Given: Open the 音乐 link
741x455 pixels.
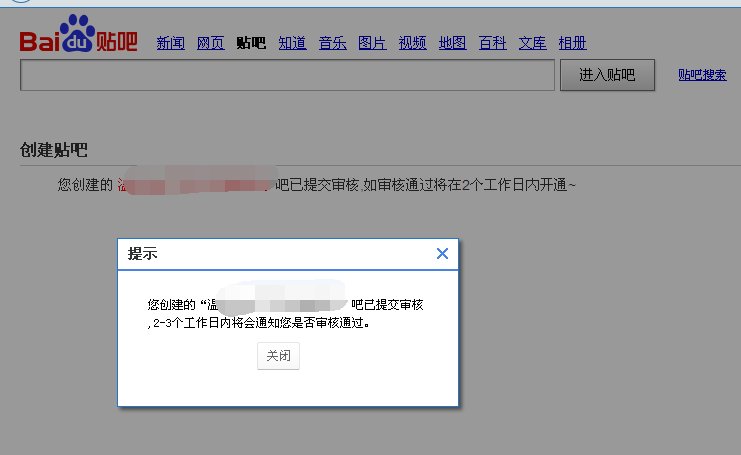Looking at the screenshot, I should tap(332, 43).
